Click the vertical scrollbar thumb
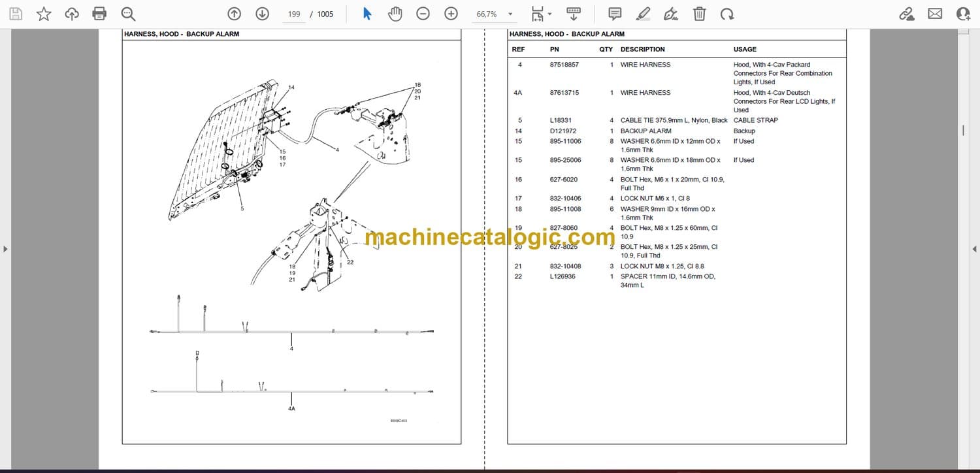This screenshot has width=980, height=473. click(964, 131)
